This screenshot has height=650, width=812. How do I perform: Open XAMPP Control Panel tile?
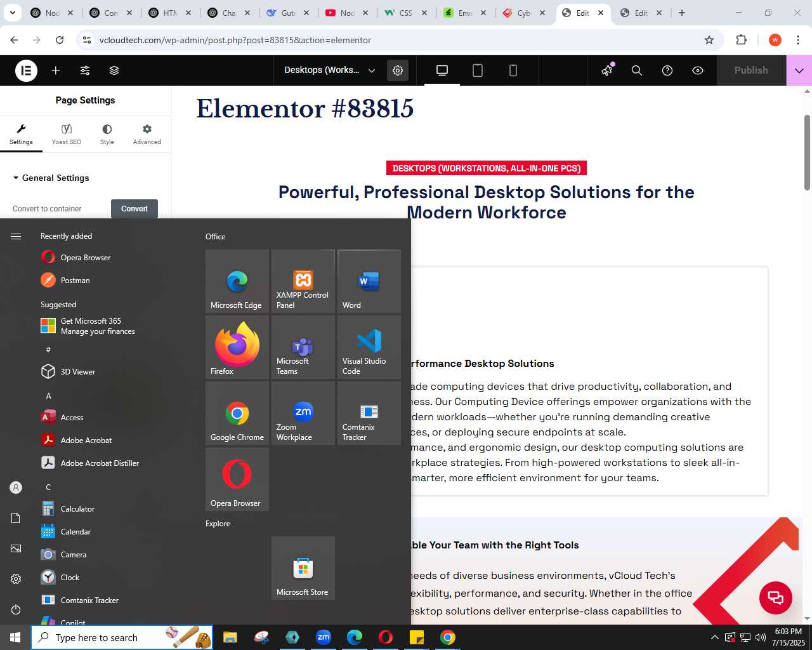click(x=303, y=281)
